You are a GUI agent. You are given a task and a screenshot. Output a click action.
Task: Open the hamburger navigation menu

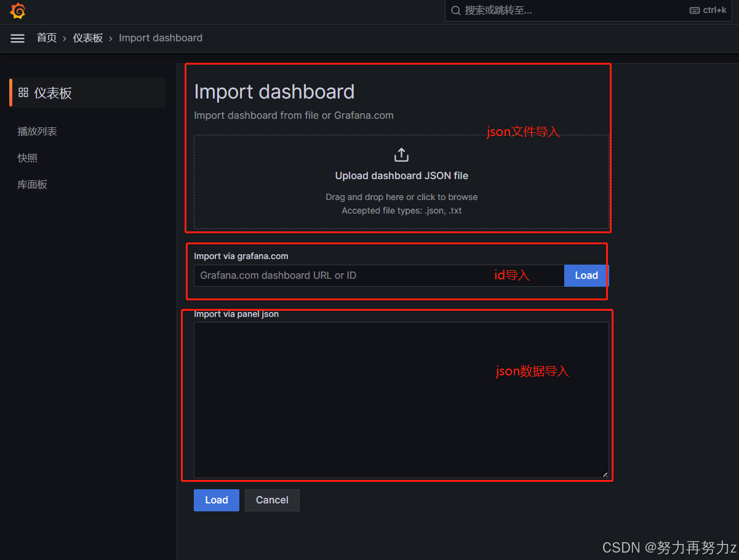(x=18, y=38)
